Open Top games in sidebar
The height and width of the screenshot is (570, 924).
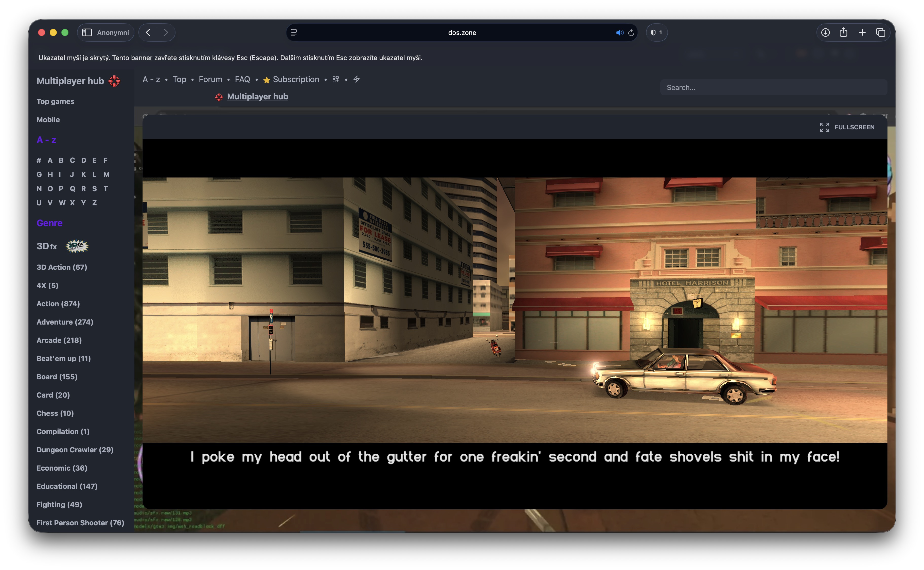56,101
